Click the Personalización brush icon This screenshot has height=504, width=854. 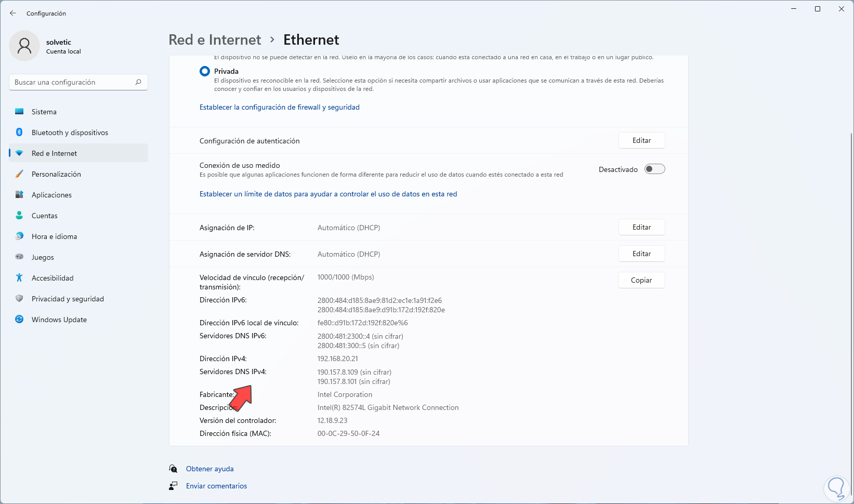(x=19, y=174)
